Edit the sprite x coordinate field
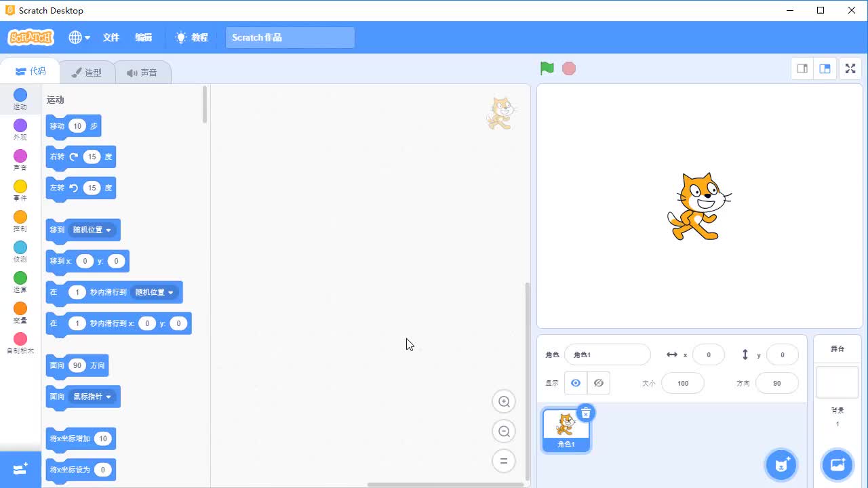 (709, 354)
